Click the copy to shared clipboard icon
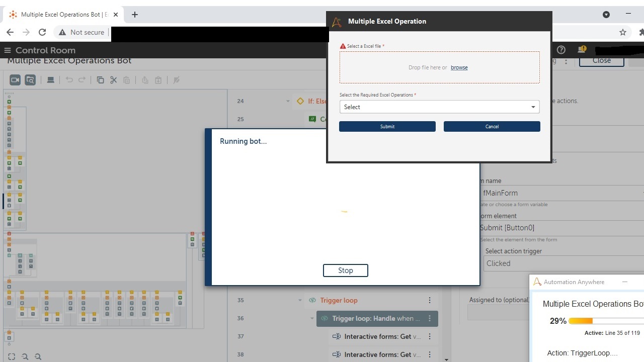This screenshot has width=644, height=362. pos(145,80)
